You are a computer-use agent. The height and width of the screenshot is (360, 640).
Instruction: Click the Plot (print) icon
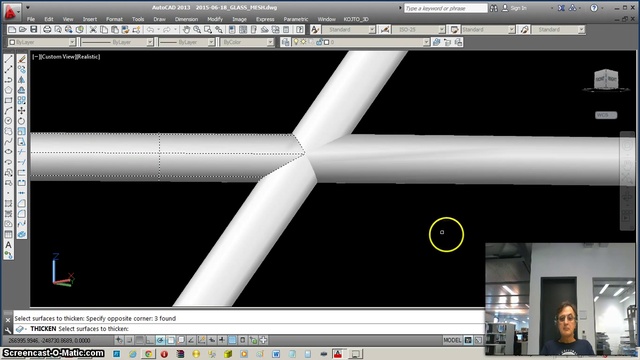click(47, 29)
